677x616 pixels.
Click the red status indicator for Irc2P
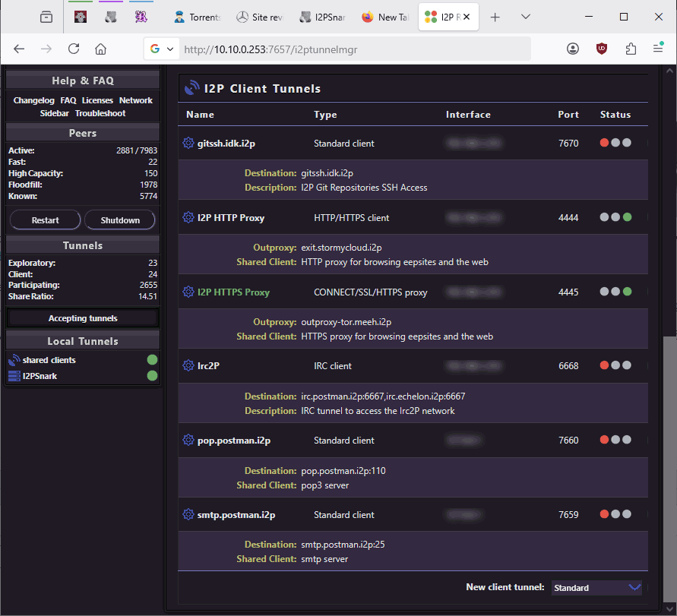(604, 365)
